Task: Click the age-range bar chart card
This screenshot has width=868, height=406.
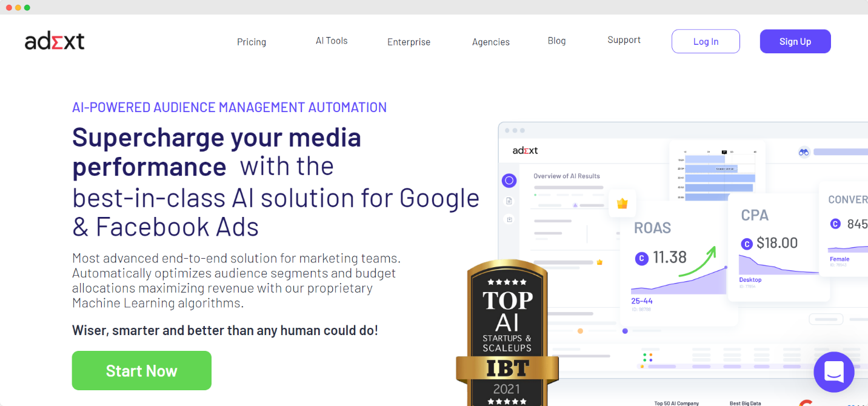Action: tap(717, 174)
